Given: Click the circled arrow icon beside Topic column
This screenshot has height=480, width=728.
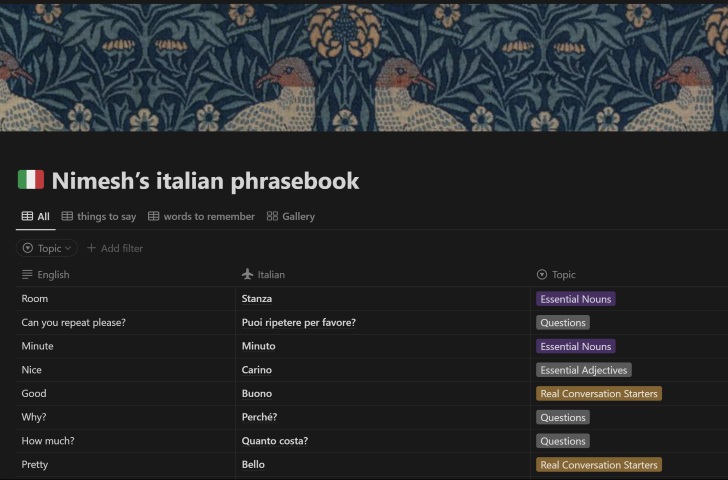Looking at the screenshot, I should click(542, 274).
